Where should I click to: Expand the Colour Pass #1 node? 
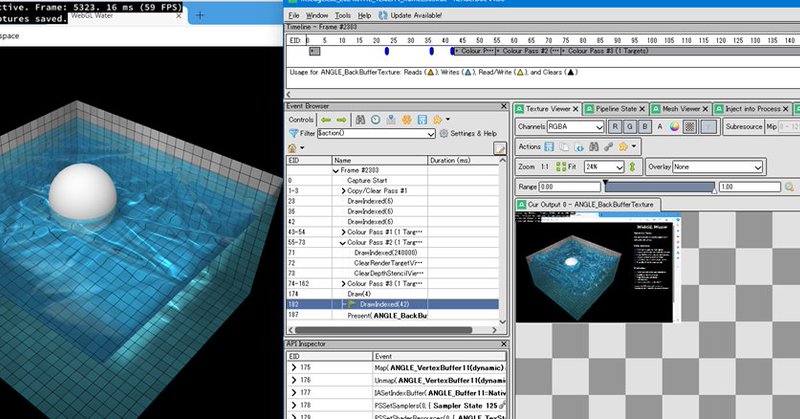[343, 232]
